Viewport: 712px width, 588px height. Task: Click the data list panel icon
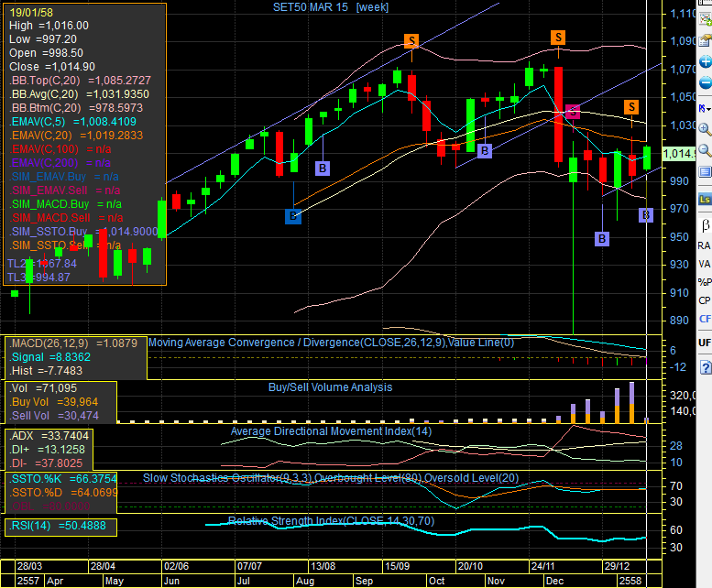point(705,172)
